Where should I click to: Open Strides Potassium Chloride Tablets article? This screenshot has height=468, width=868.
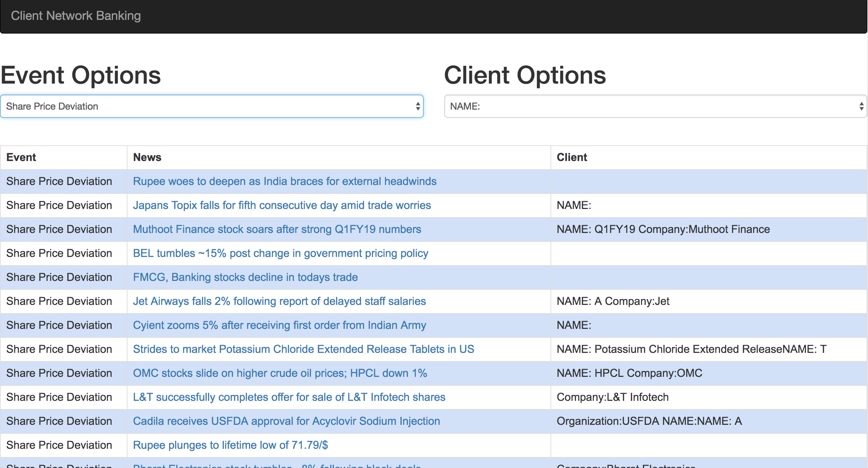303,349
